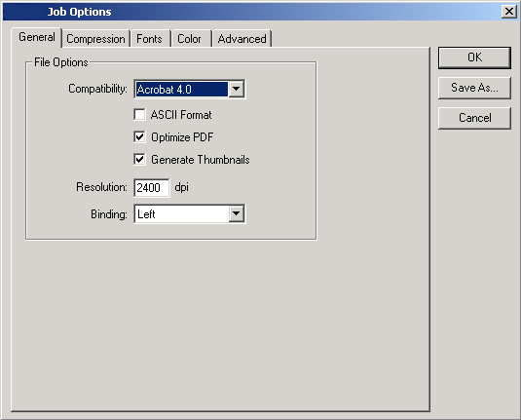Click the Left binding combo box
The width and height of the screenshot is (521, 420).
(189, 213)
